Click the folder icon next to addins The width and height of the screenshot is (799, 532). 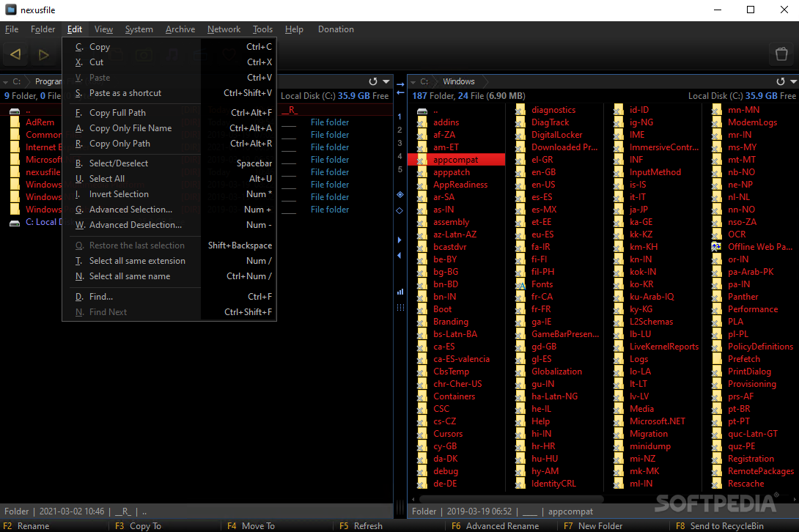pos(422,122)
